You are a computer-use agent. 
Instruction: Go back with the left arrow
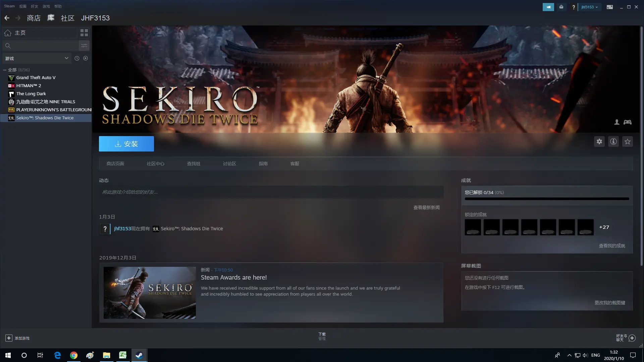click(x=7, y=18)
